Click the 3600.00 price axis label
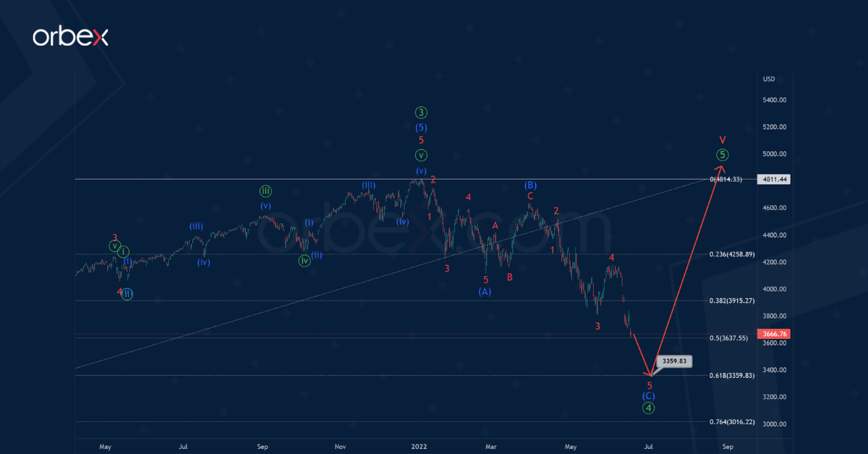This screenshot has height=454, width=868. [x=775, y=343]
